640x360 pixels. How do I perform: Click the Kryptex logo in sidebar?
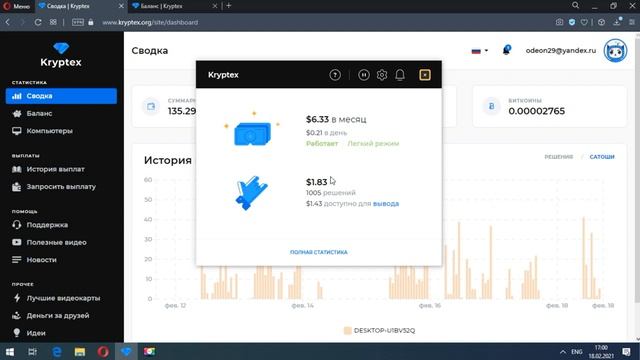click(61, 55)
